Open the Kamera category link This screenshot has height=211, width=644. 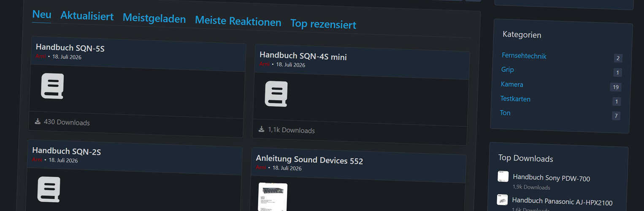pyautogui.click(x=512, y=84)
